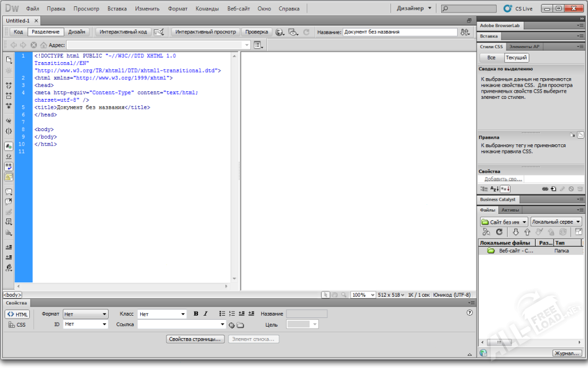The height and width of the screenshot is (368, 588).
Task: Click the browse-for-file folder icon beside Ссылка
Action: [241, 325]
